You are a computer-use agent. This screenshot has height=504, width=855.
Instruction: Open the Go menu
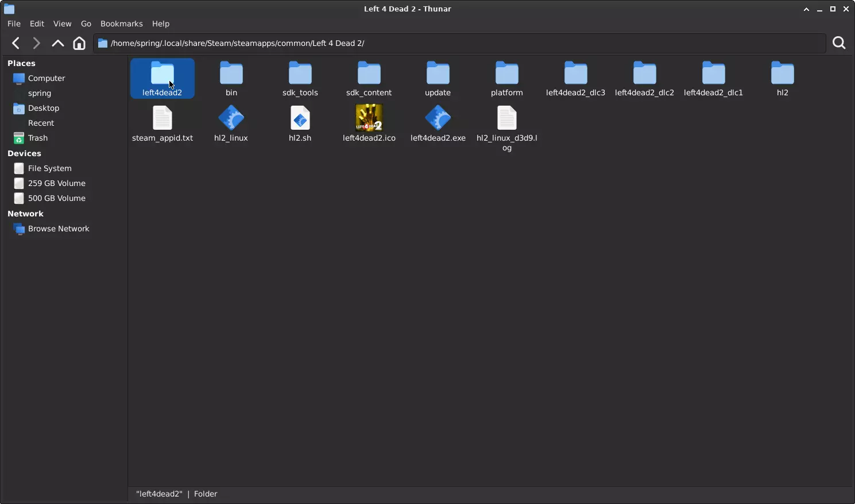(86, 24)
